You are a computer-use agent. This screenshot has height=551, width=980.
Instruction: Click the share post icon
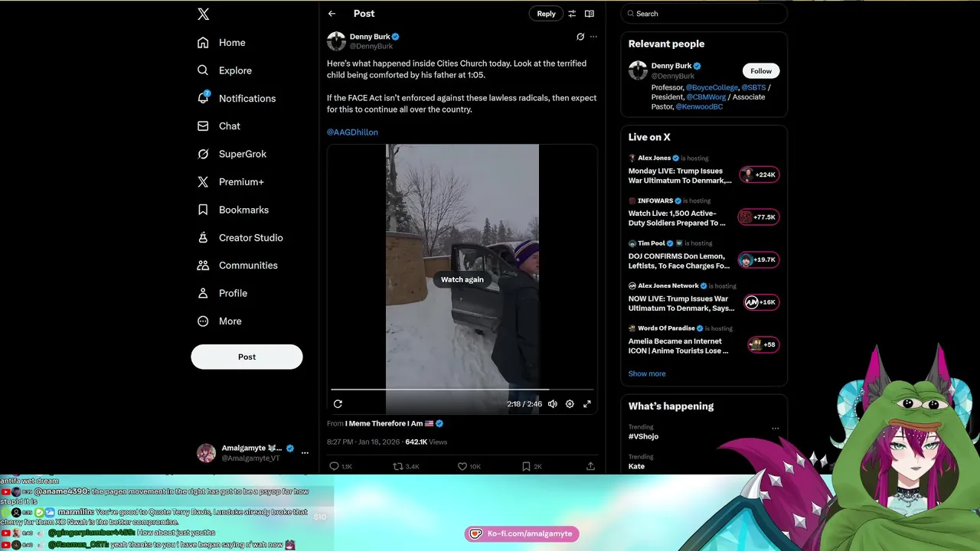[590, 466]
